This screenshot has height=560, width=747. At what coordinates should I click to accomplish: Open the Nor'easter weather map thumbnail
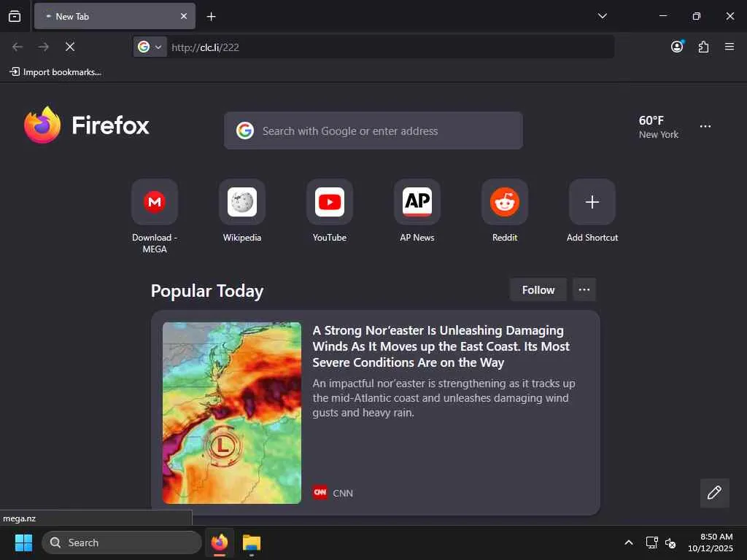232,413
